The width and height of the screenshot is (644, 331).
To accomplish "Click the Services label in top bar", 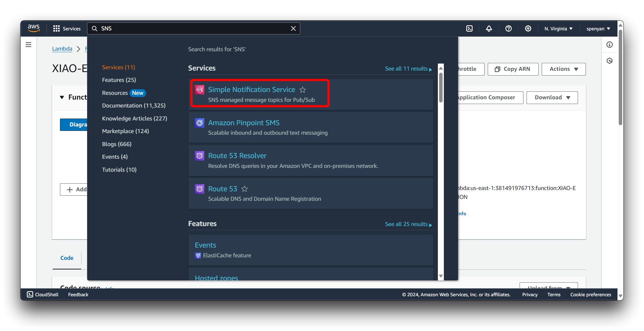I will (72, 28).
